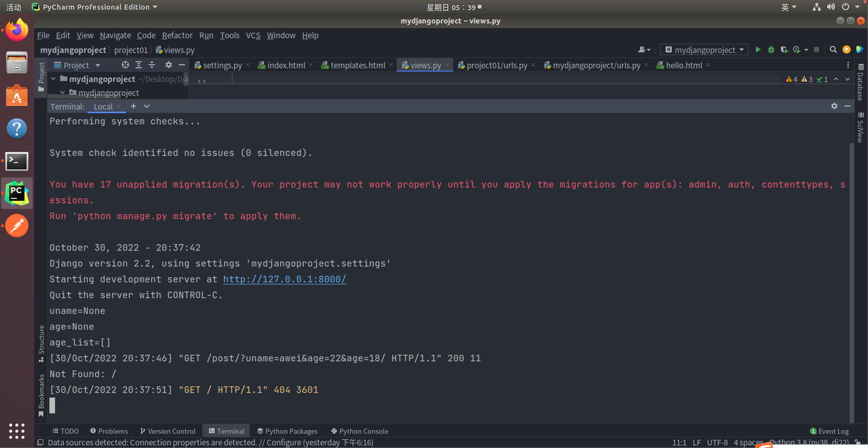Screen dimensions: 868x448
Task: Toggle the SciView side panel
Action: pyautogui.click(x=860, y=127)
